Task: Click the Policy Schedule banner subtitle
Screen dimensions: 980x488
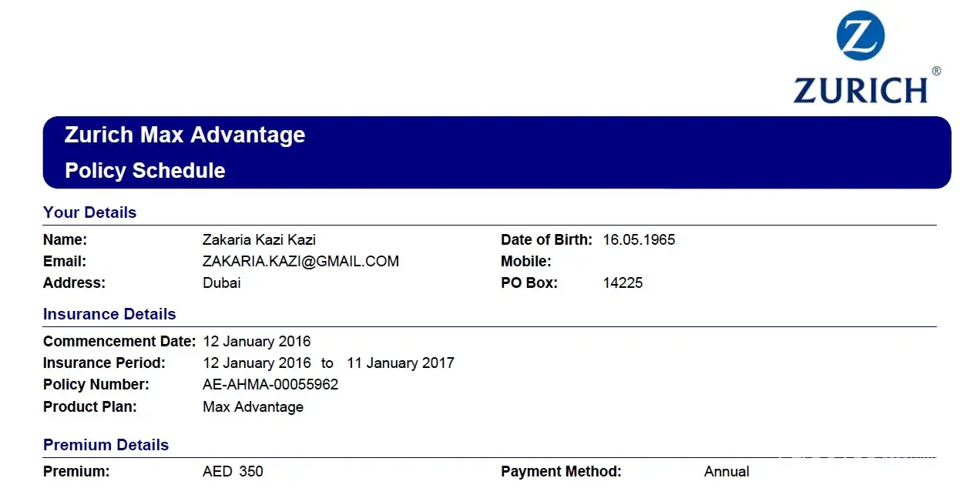Action: tap(145, 170)
